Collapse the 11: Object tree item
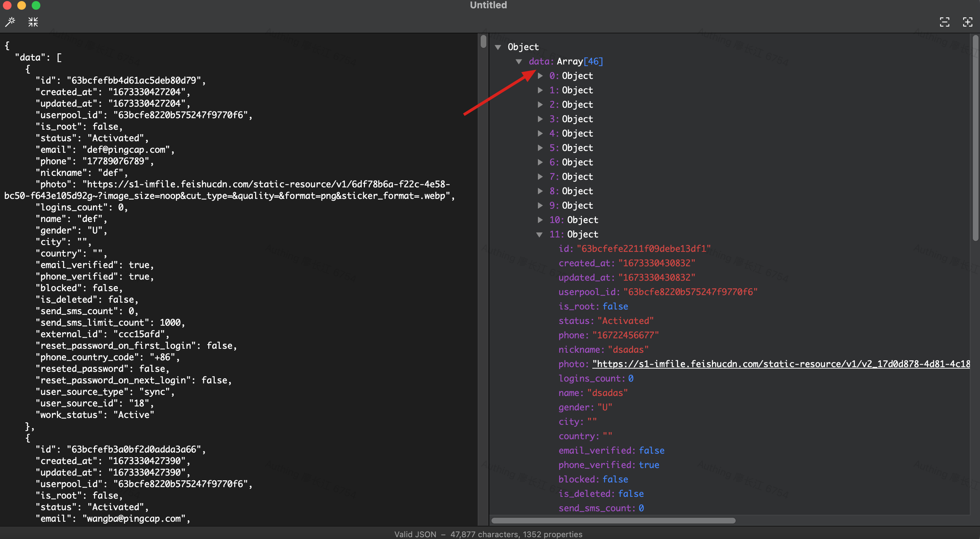 [539, 235]
